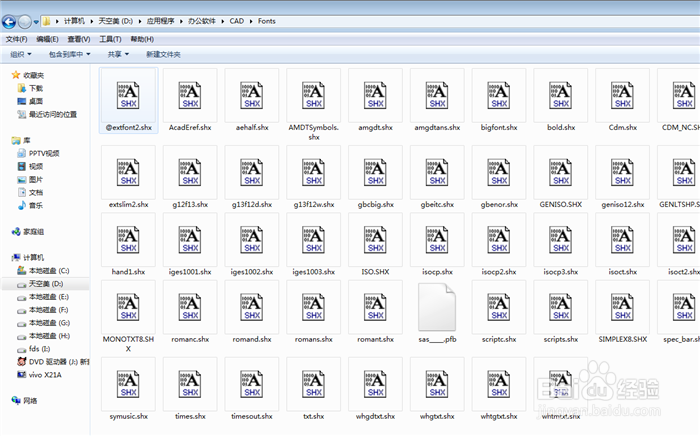The height and width of the screenshot is (436, 700).
Task: Open the 帮助(H) menu
Action: 142,39
